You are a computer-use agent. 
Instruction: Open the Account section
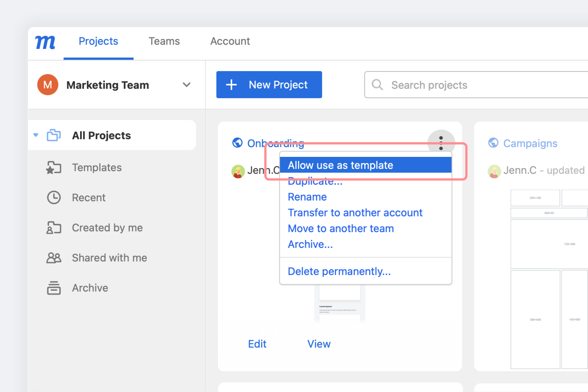(x=230, y=41)
